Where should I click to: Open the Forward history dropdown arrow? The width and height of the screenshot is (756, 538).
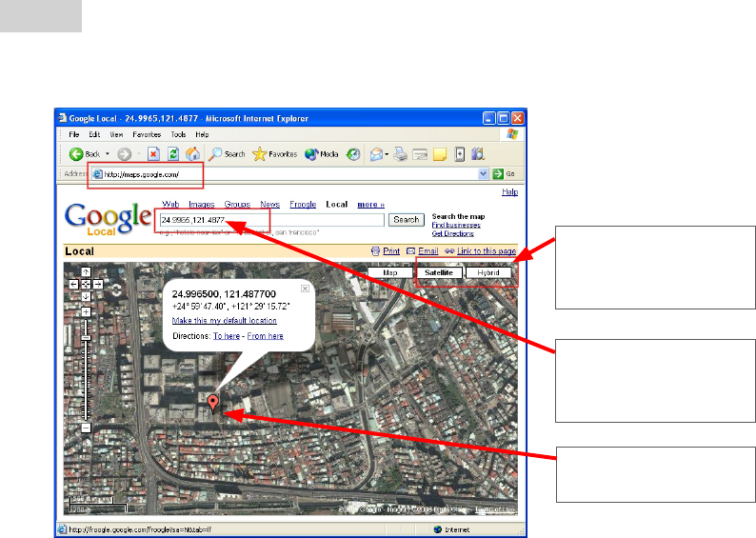coord(139,154)
